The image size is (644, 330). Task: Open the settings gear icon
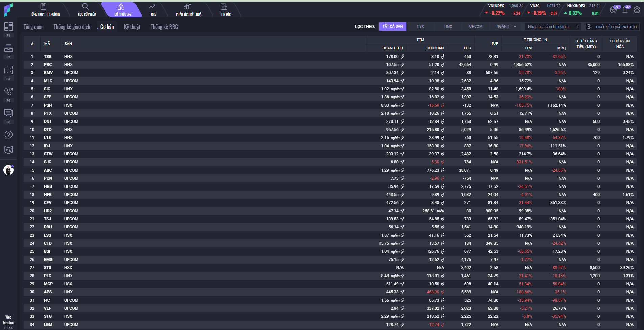pyautogui.click(x=637, y=10)
